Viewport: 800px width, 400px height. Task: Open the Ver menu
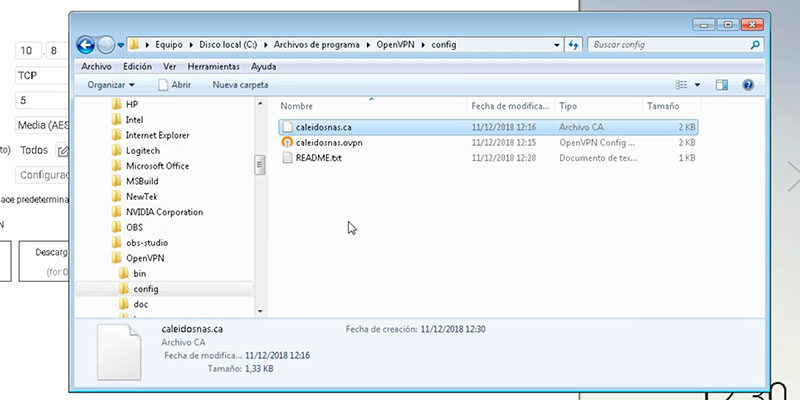click(x=170, y=66)
